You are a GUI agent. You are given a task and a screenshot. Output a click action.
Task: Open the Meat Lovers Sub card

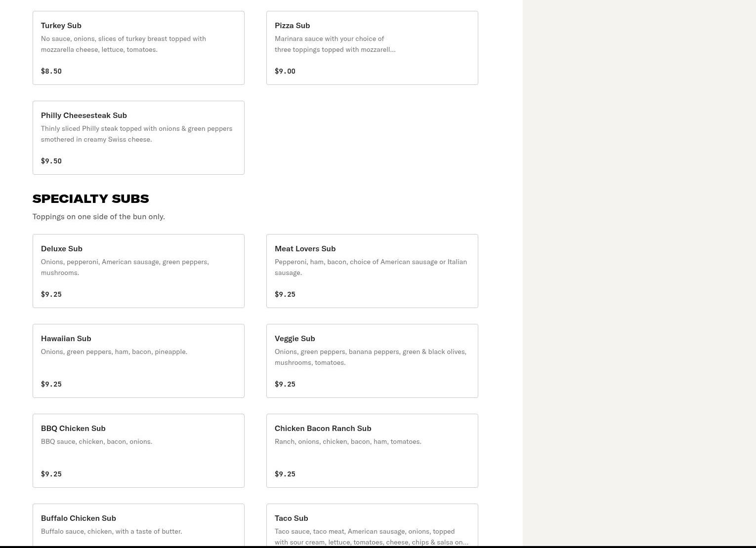(x=372, y=271)
